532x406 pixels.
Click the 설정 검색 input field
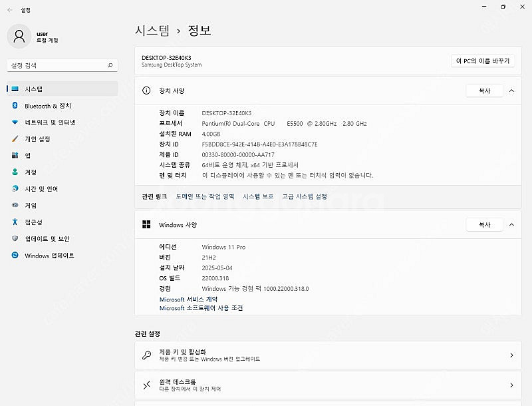point(63,65)
